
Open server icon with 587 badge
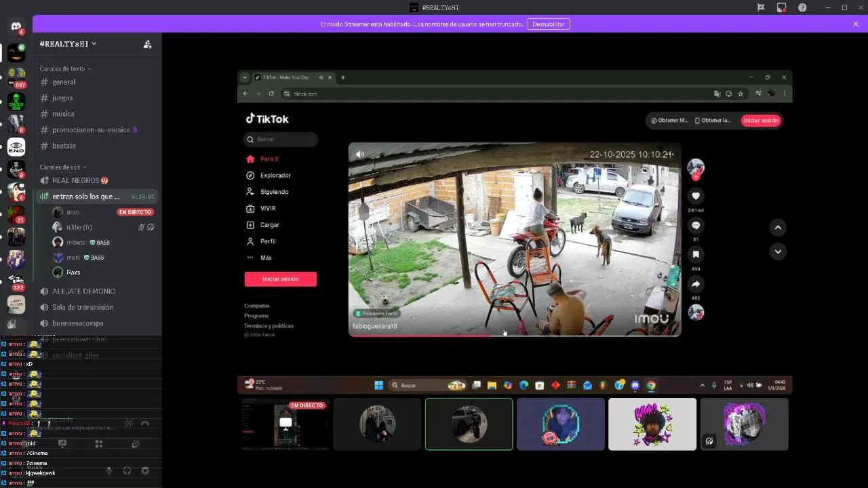coord(16,77)
